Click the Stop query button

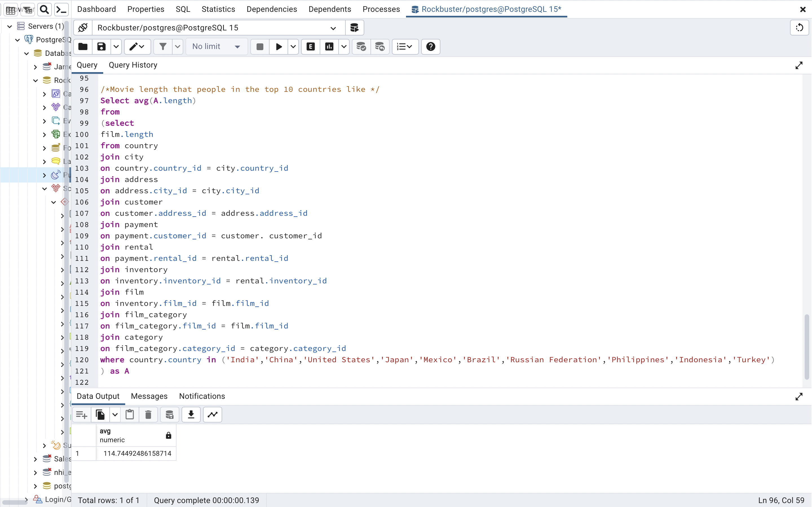pyautogui.click(x=260, y=46)
